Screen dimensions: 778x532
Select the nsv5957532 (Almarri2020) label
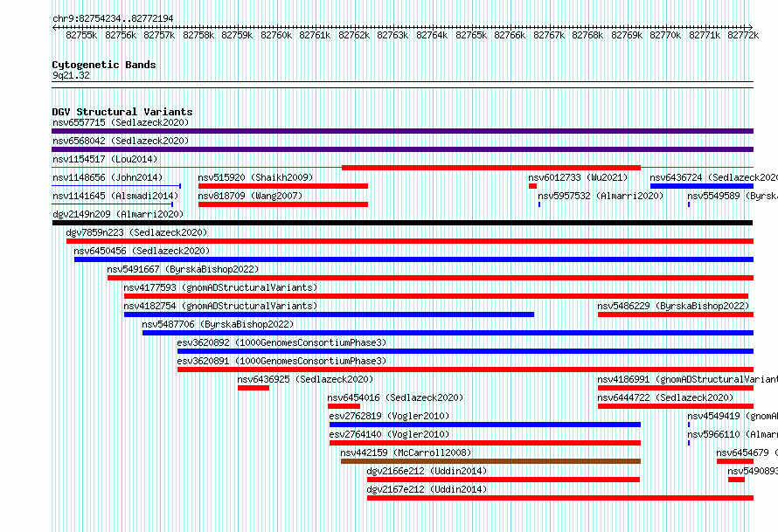[x=601, y=196]
